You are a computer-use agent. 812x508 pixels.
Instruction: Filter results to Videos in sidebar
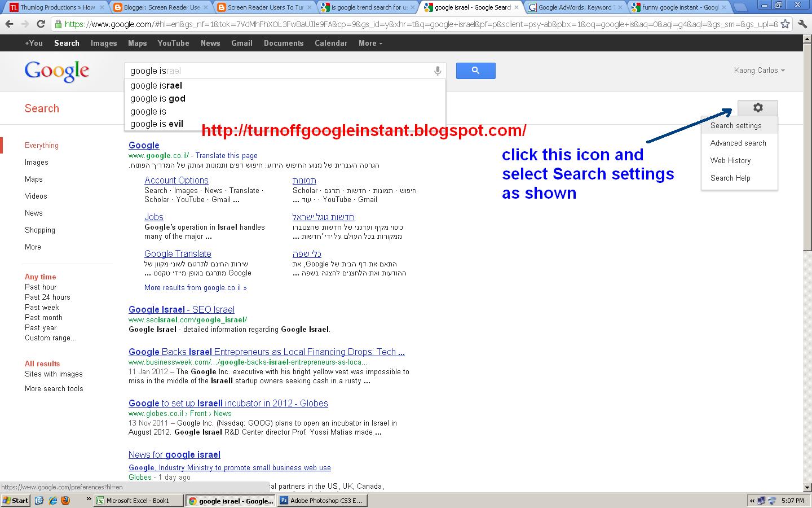36,196
